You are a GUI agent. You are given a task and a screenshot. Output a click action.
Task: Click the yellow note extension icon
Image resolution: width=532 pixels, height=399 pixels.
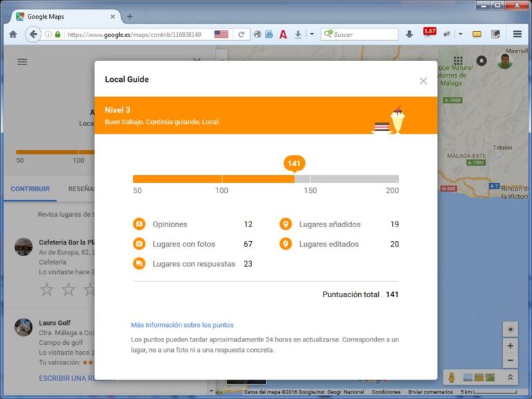[x=477, y=34]
